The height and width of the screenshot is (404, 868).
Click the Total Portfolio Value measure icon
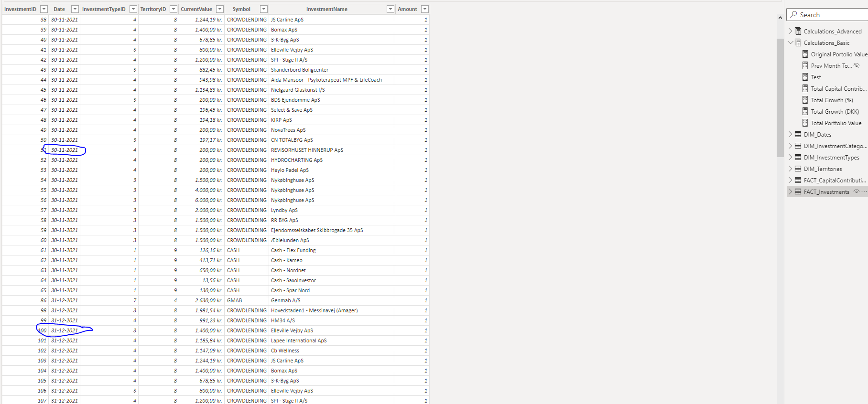tap(805, 123)
